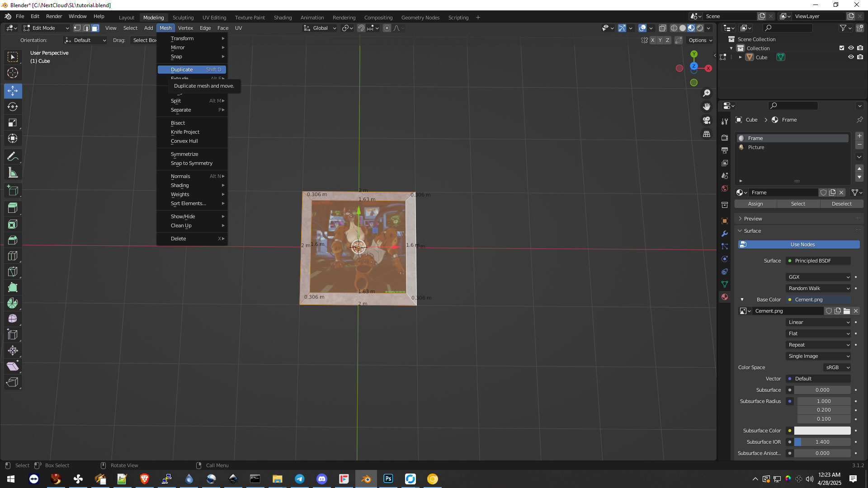Image resolution: width=868 pixels, height=488 pixels.
Task: Switch to rendered viewport shading
Action: [700, 28]
